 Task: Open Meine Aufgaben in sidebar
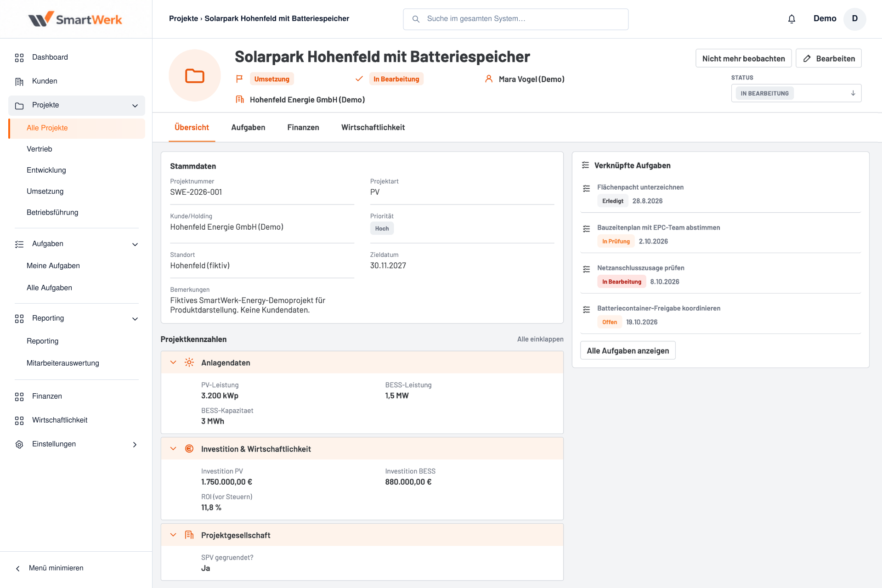point(53,266)
